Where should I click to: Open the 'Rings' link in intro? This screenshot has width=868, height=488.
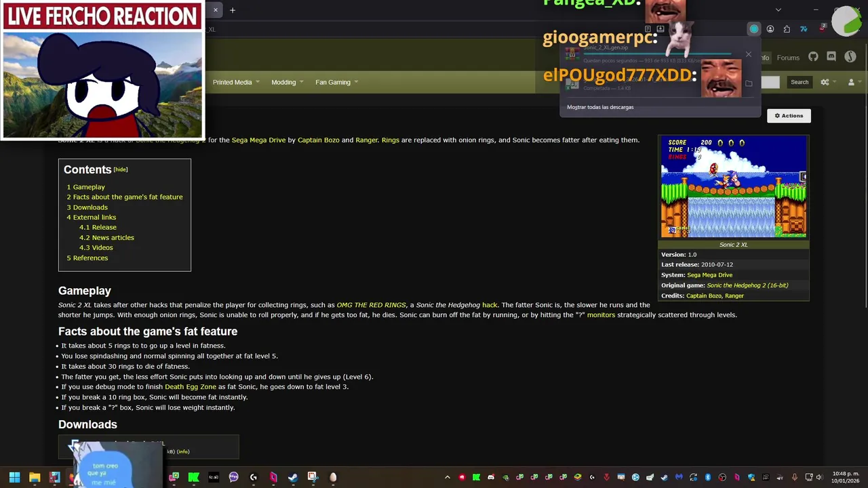(x=390, y=140)
